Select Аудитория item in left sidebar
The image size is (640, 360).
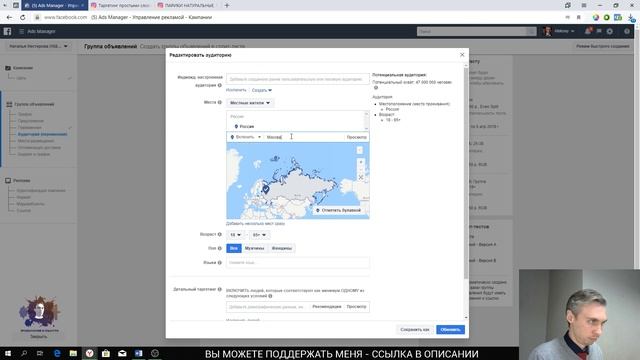click(42, 134)
